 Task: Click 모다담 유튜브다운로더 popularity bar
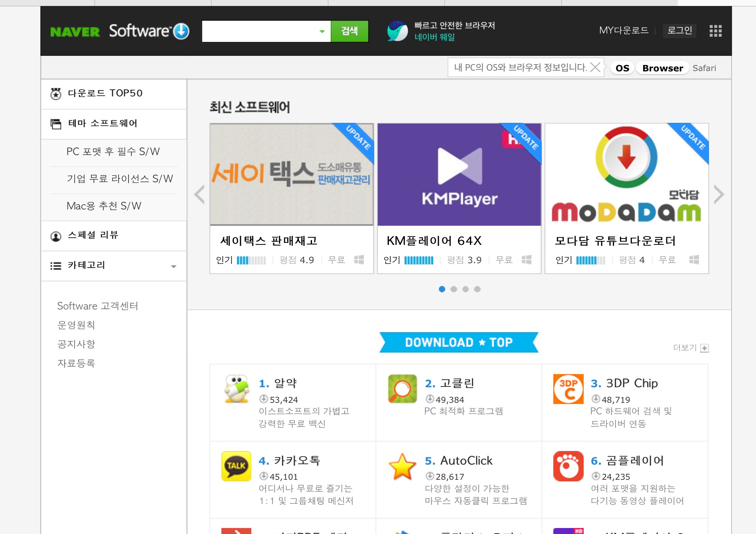[591, 260]
